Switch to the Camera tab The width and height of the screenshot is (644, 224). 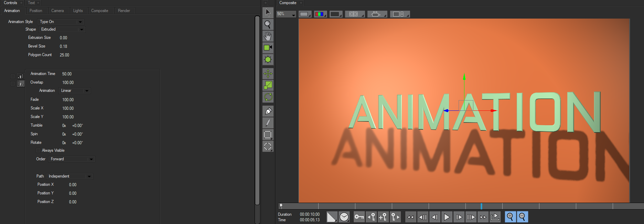click(57, 11)
